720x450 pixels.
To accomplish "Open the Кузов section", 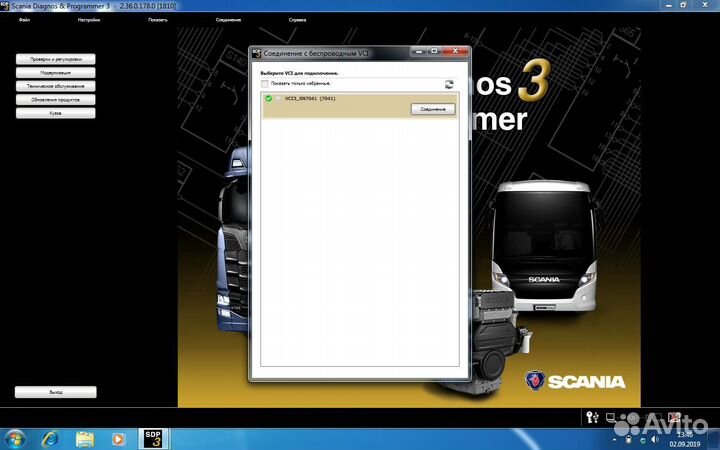I will [x=56, y=113].
